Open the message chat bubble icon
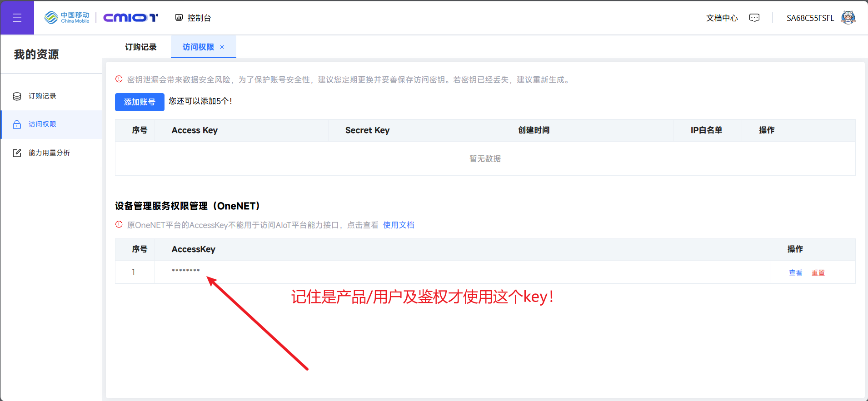The image size is (868, 401). (754, 18)
